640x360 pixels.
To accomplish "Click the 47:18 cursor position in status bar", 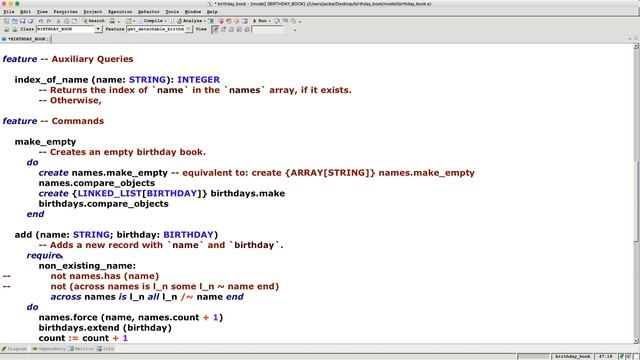I will (606, 356).
